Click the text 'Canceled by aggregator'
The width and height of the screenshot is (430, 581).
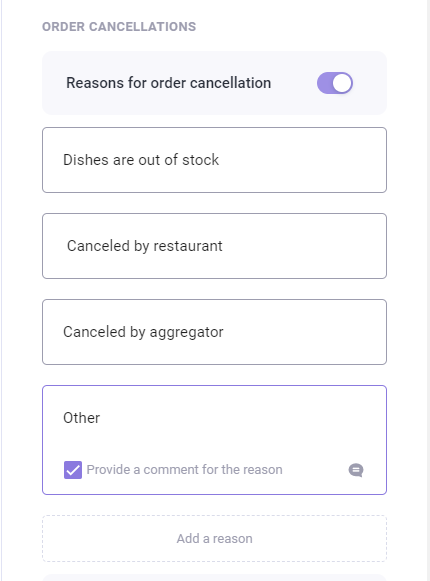pyautogui.click(x=143, y=332)
